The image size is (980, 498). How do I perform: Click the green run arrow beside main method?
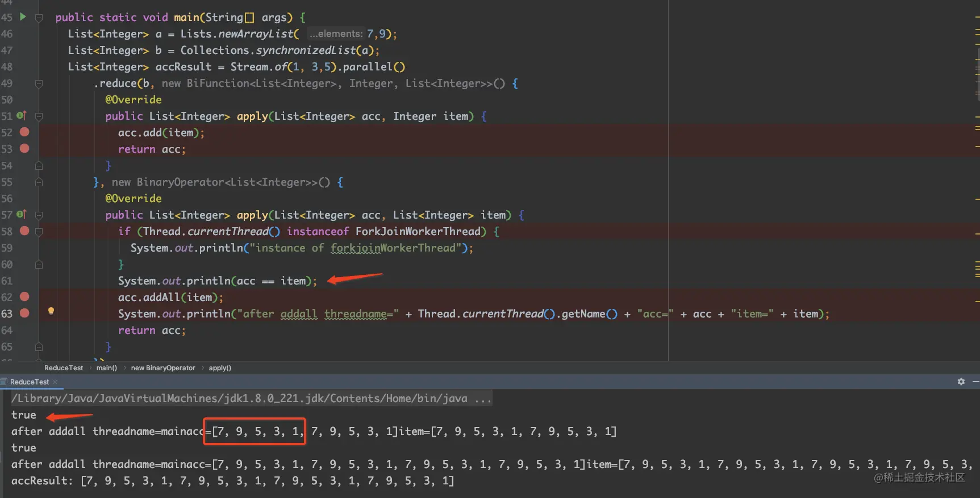click(23, 16)
